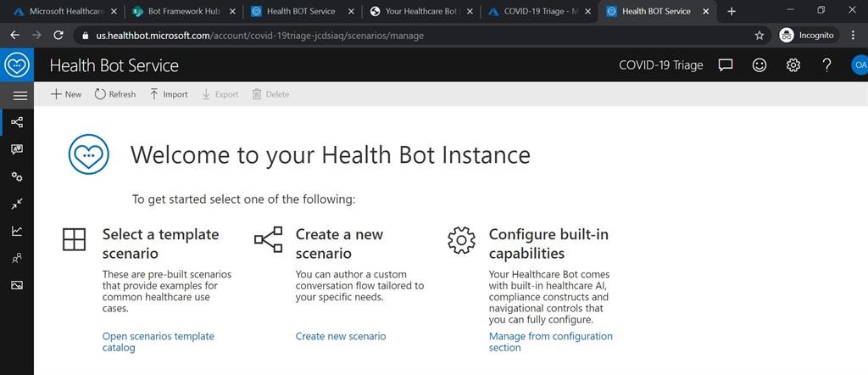Open the web chat speech bubble icon
Image resolution: width=868 pixels, height=375 pixels.
(726, 64)
